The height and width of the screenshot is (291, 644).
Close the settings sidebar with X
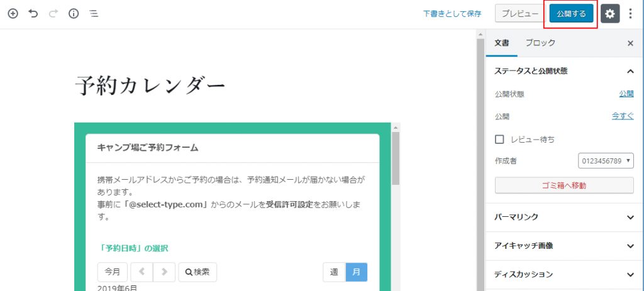(630, 43)
